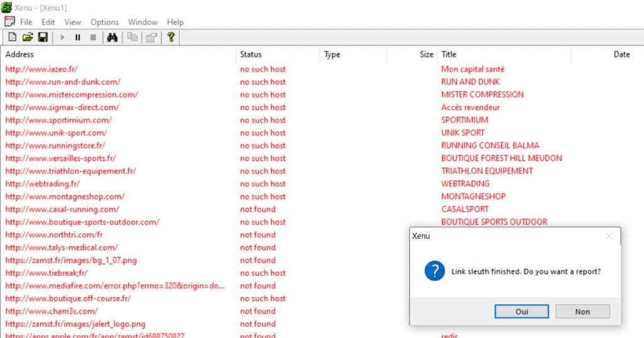Select the http://www.versailles-sports.fr/ address
This screenshot has height=338, width=644.
click(60, 158)
